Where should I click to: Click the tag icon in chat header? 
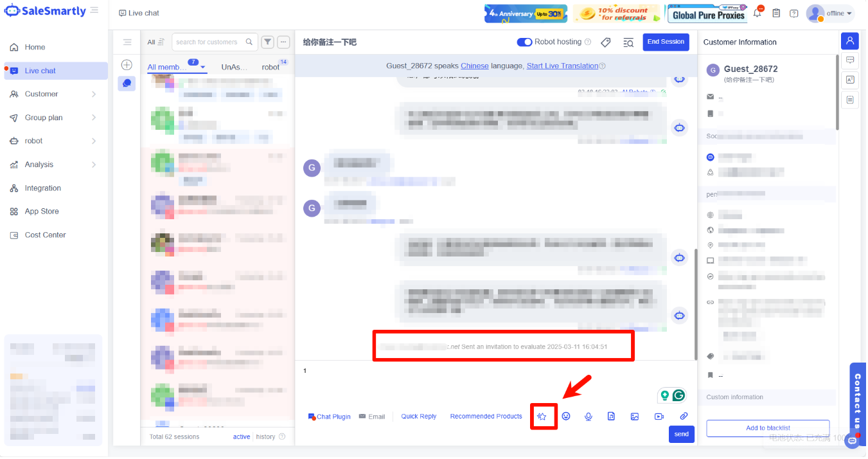pos(605,42)
